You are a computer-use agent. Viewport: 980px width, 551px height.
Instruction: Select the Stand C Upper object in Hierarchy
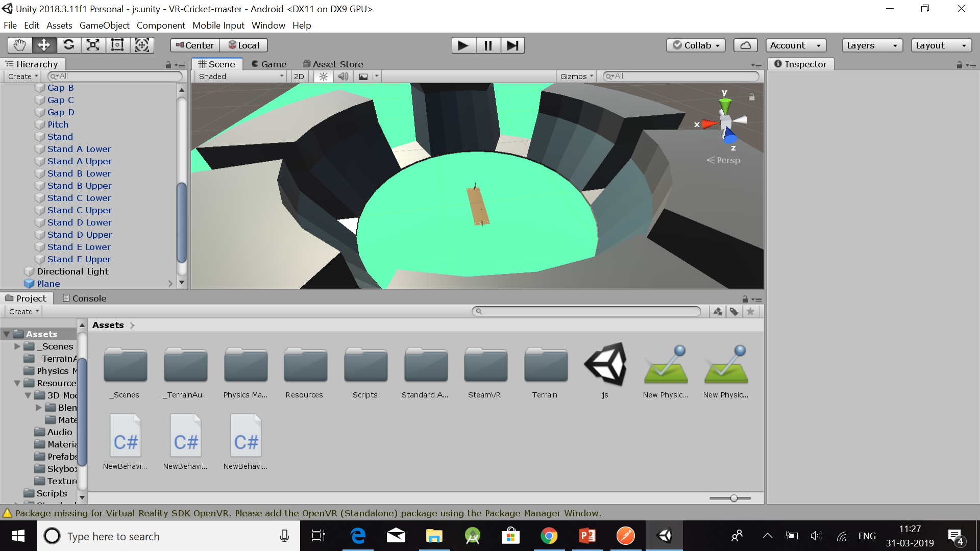(x=80, y=210)
